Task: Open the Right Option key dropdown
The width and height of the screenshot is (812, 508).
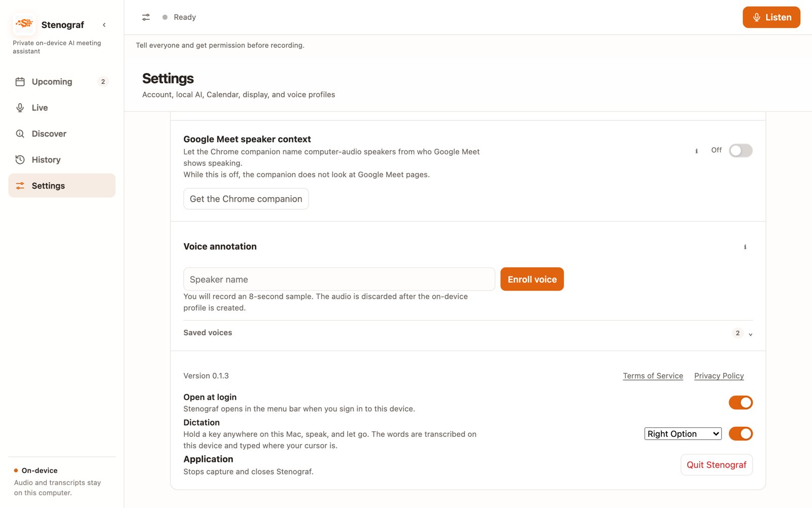Action: (683, 433)
